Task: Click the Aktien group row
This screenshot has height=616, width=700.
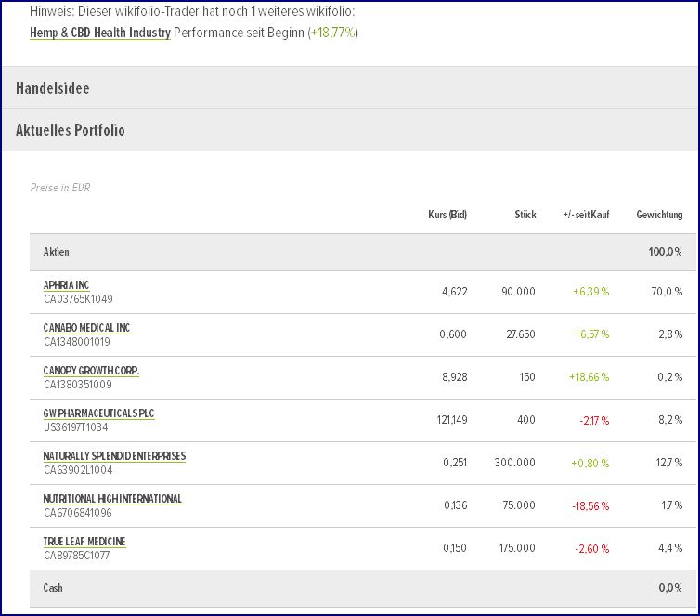Action: coord(57,252)
